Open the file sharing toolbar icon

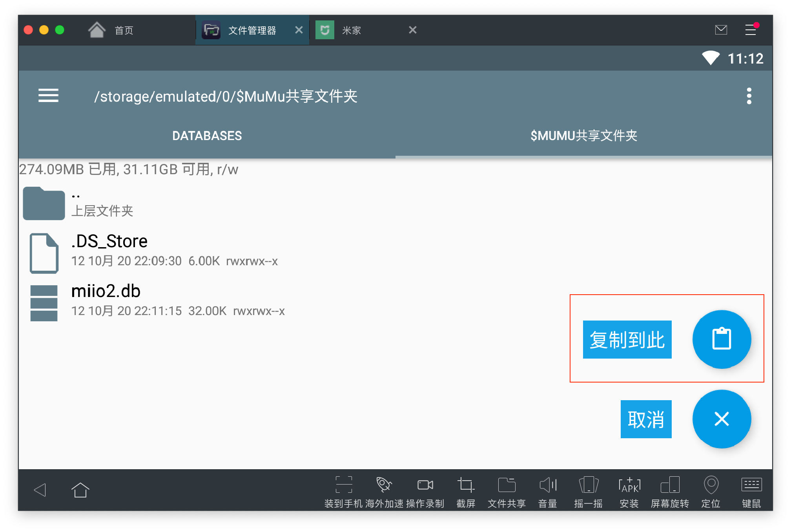[507, 486]
